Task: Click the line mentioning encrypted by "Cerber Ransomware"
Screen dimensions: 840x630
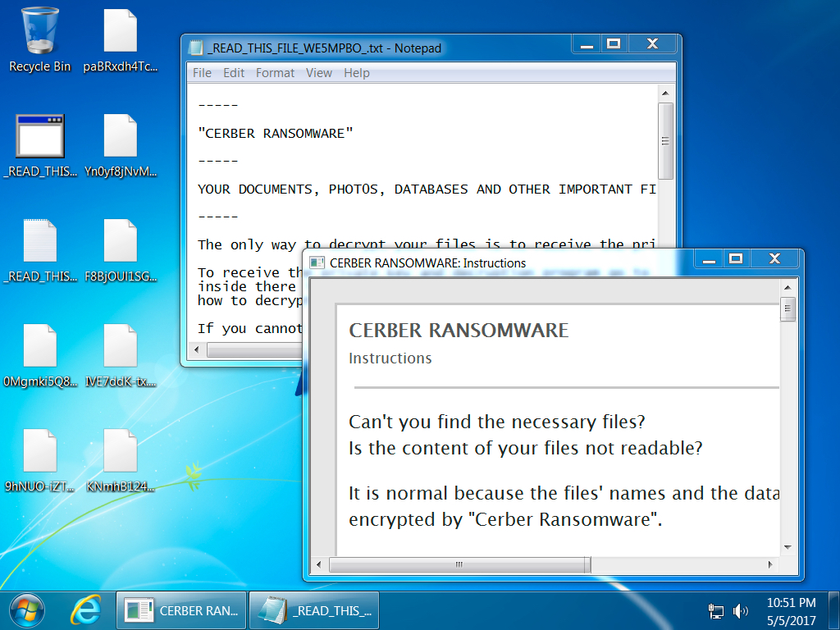Action: point(505,519)
